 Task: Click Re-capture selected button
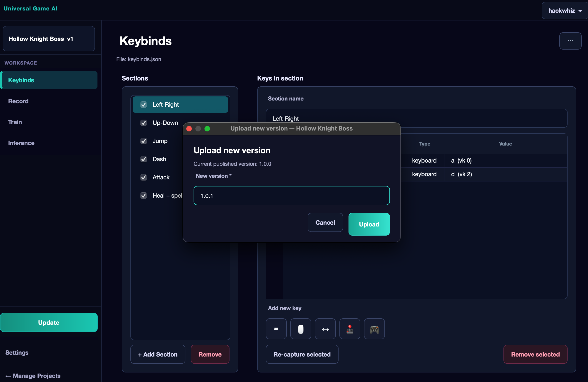point(302,354)
